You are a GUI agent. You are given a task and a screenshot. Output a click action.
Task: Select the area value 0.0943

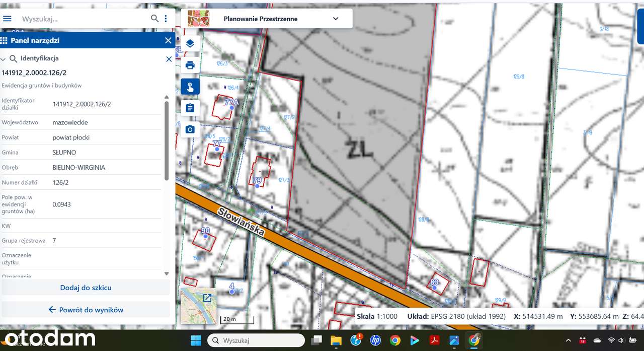(61, 204)
